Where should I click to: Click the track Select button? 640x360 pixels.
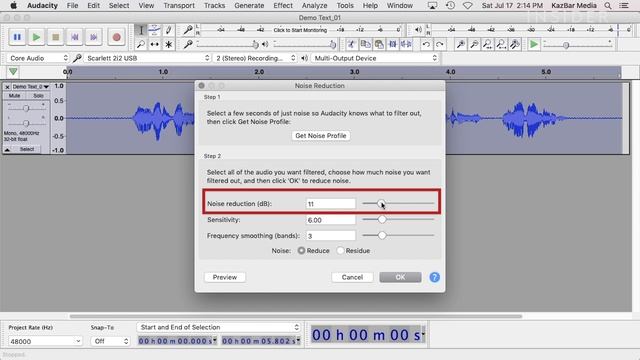[x=27, y=149]
